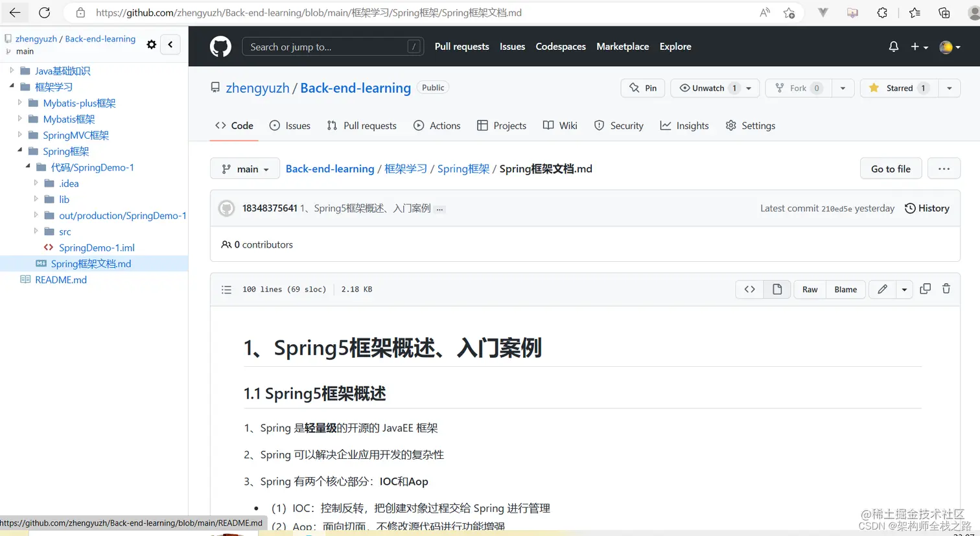Image resolution: width=980 pixels, height=536 pixels.
Task: Open Back-end-learning repository title link
Action: click(x=355, y=88)
